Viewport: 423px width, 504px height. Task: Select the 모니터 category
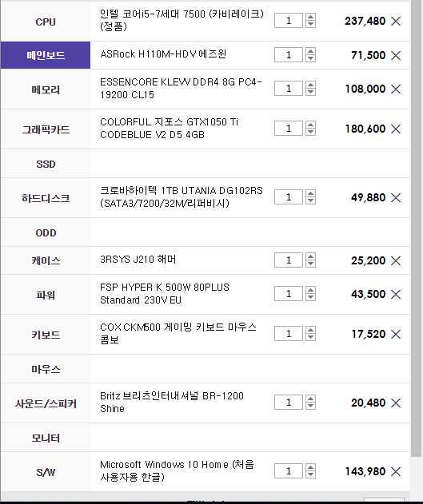[46, 438]
